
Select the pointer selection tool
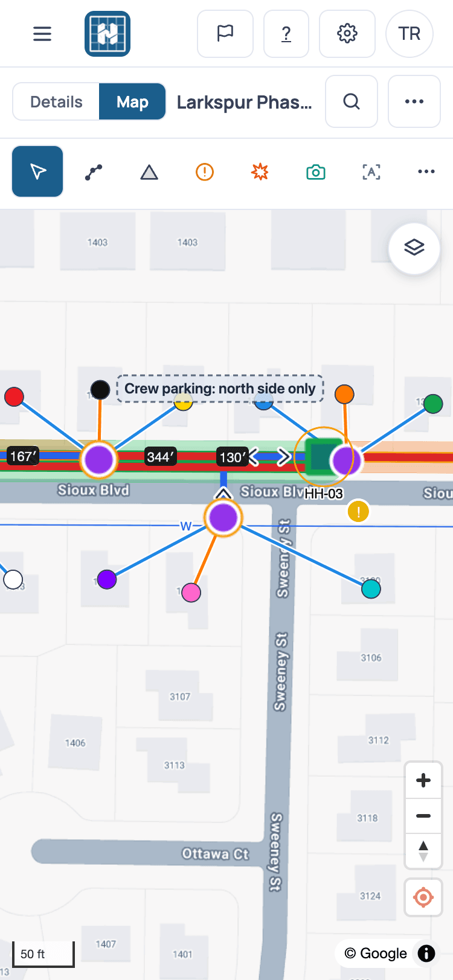(x=37, y=172)
